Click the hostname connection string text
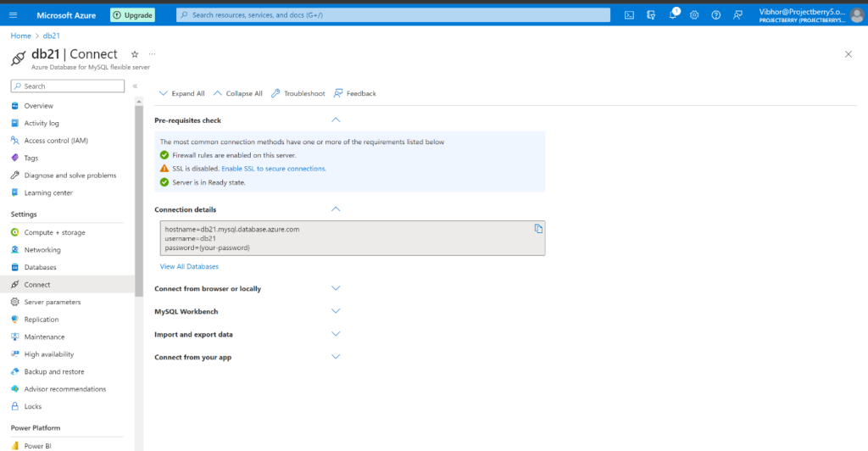Viewport: 868px width, 451px height. point(232,229)
